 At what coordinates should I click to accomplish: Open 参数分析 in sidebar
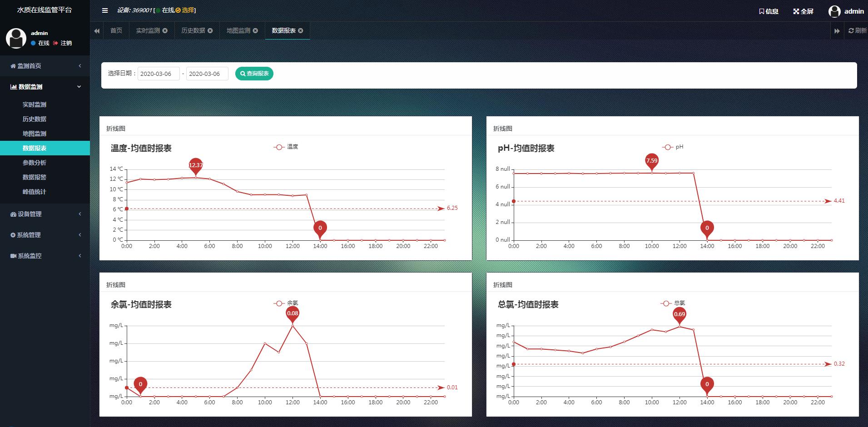pos(45,163)
